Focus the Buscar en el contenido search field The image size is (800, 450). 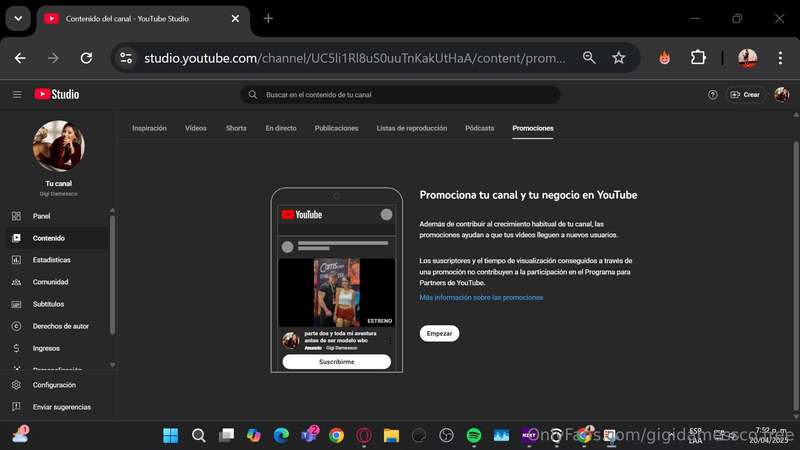pos(401,94)
